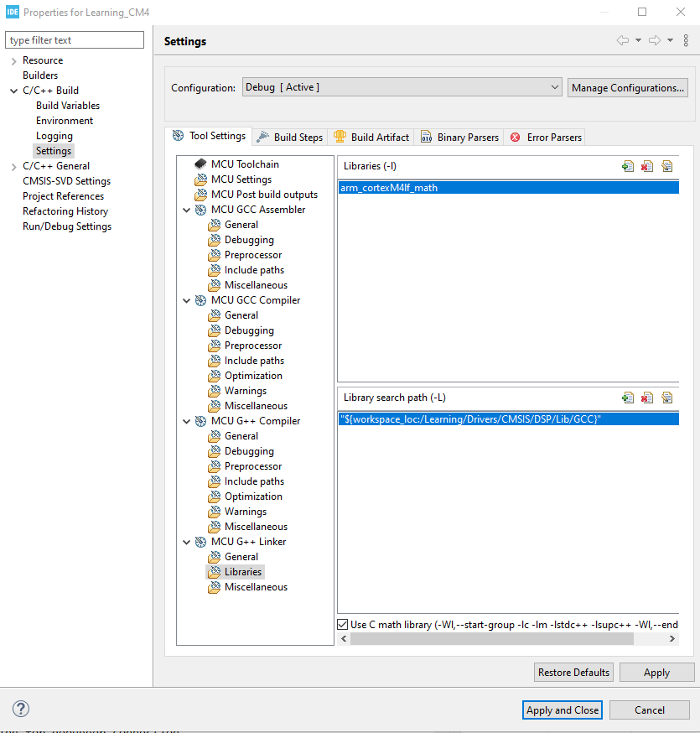The width and height of the screenshot is (700, 733).
Task: Click Apply and Close button
Action: coord(563,710)
